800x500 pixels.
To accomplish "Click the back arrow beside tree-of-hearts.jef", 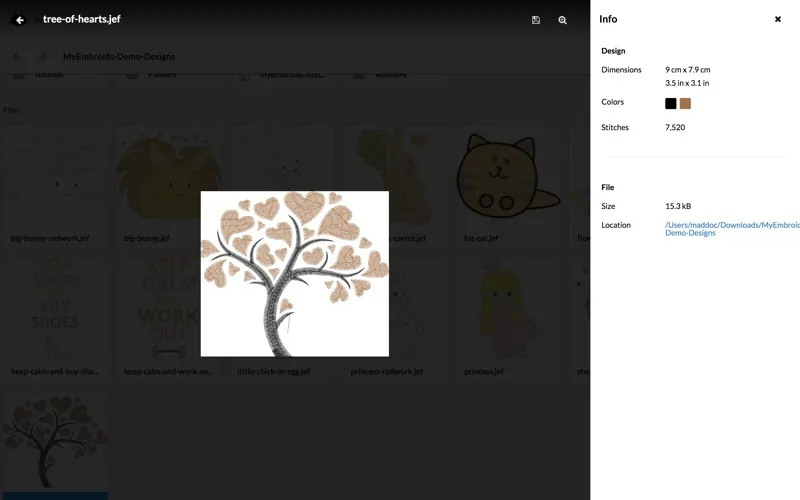I will pos(19,20).
